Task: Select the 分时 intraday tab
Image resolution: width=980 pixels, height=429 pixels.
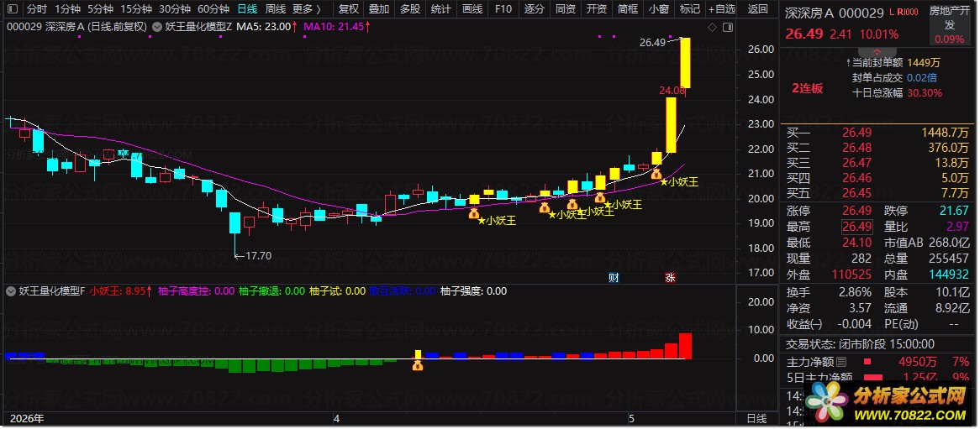Action: [x=36, y=9]
